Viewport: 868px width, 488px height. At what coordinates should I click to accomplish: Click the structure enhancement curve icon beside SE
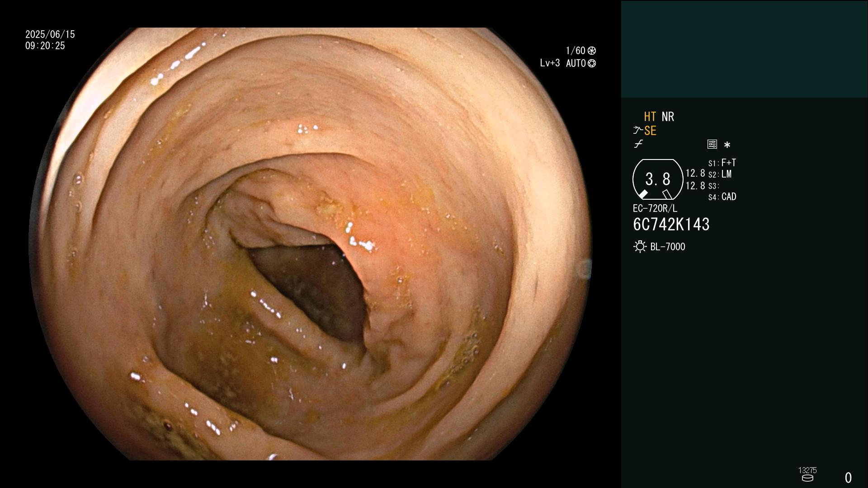click(638, 131)
